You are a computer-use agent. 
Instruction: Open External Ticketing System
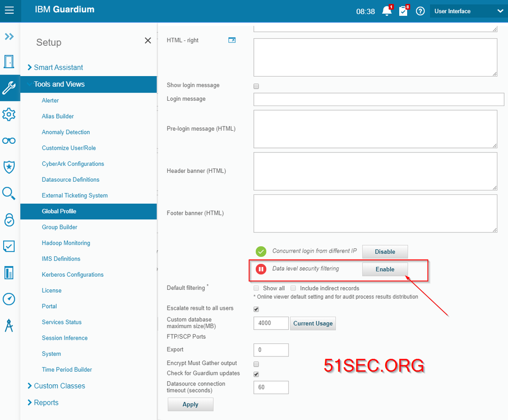(x=75, y=196)
